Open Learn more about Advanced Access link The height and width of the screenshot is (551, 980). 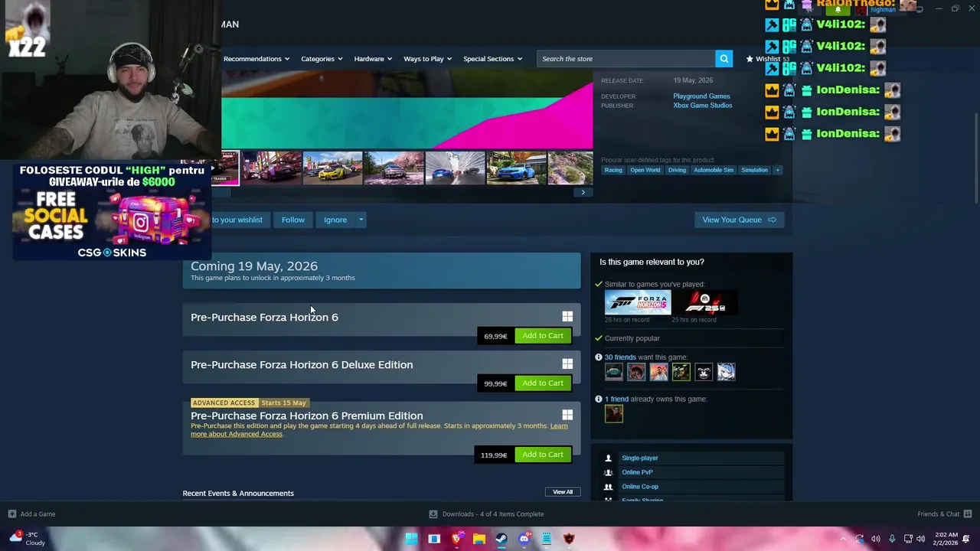(x=379, y=430)
